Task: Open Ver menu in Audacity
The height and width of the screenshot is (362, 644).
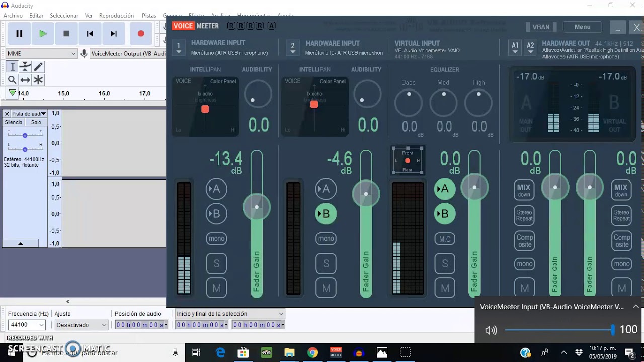Action: pos(89,16)
